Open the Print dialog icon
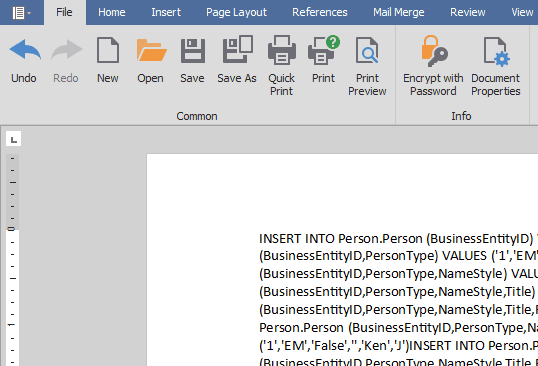Viewport: 538px width, 366px height. coord(324,50)
